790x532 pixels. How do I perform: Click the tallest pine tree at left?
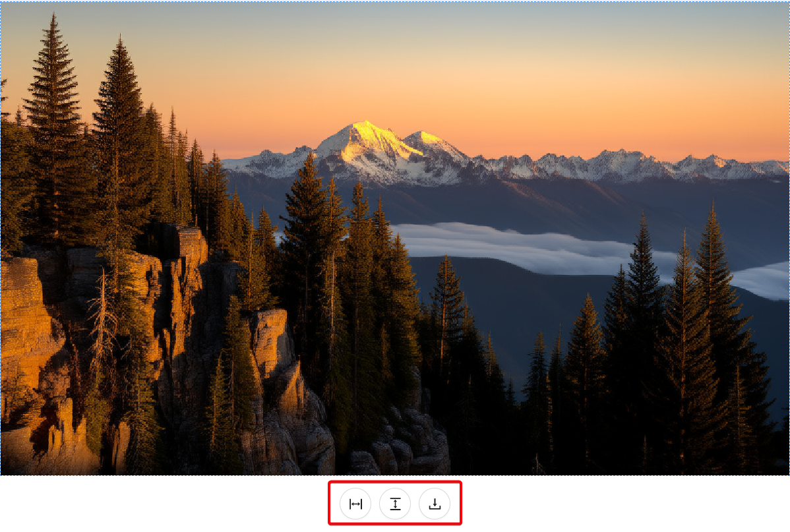(53, 131)
